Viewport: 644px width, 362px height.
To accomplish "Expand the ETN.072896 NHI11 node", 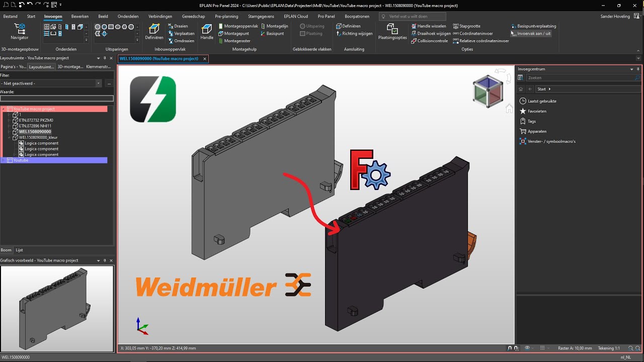I will pos(9,126).
